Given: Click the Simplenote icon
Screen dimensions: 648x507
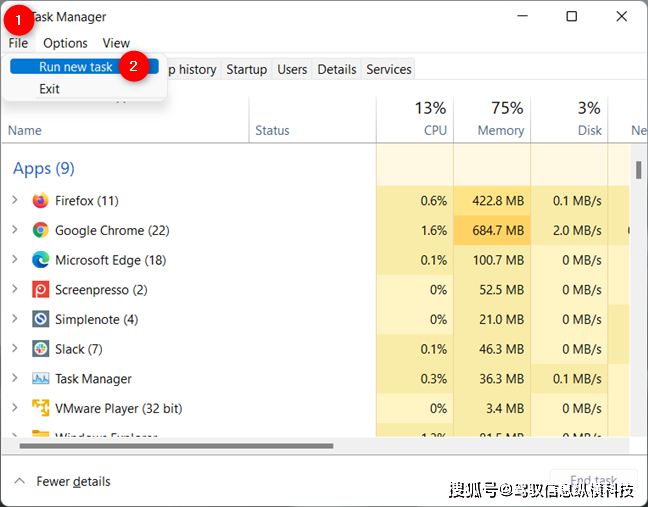Looking at the screenshot, I should tap(40, 319).
